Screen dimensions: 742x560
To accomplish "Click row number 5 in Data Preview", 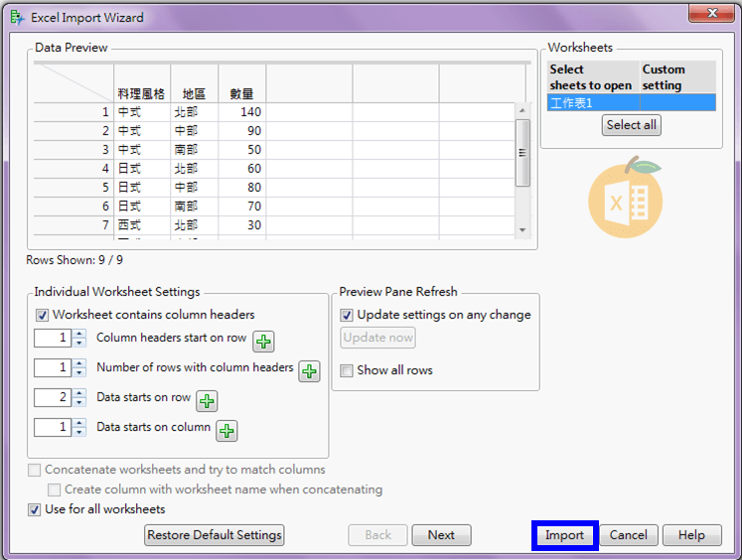I will tap(74, 188).
